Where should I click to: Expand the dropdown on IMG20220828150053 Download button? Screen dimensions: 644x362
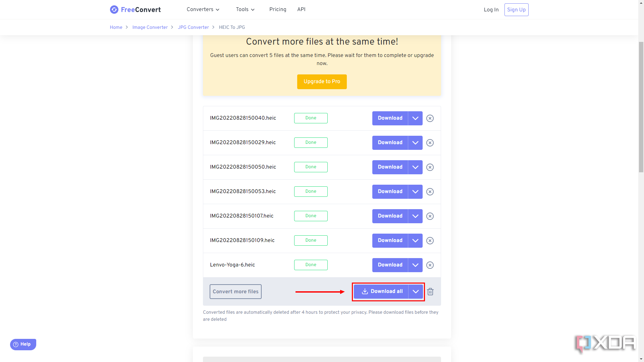point(415,191)
